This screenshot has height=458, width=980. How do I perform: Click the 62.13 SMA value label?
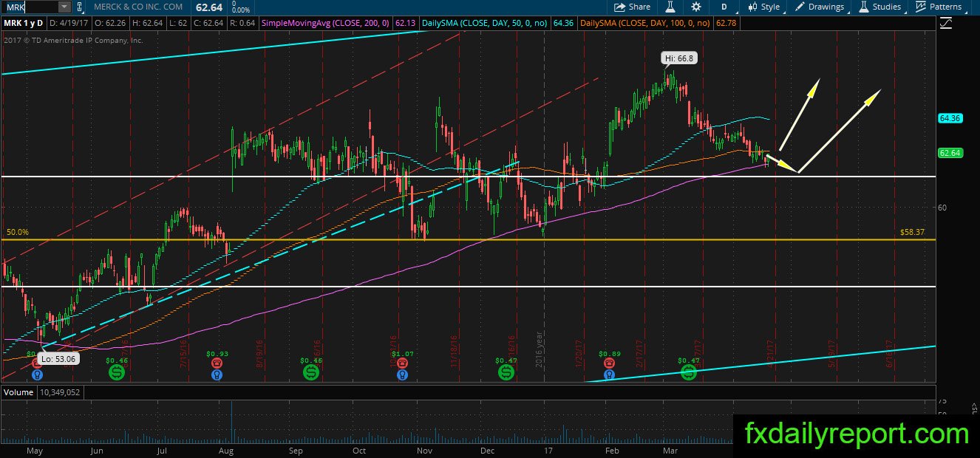click(406, 24)
